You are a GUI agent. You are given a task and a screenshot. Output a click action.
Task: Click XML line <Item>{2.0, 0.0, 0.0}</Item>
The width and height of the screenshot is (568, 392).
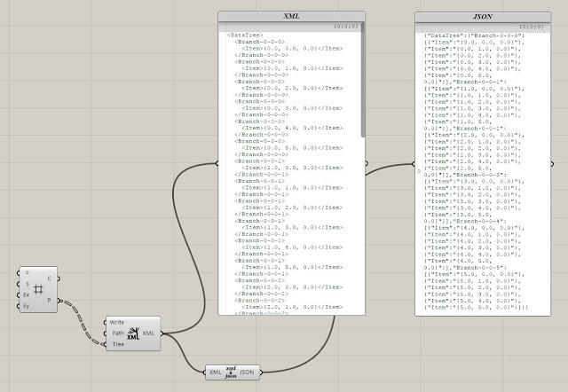point(292,287)
